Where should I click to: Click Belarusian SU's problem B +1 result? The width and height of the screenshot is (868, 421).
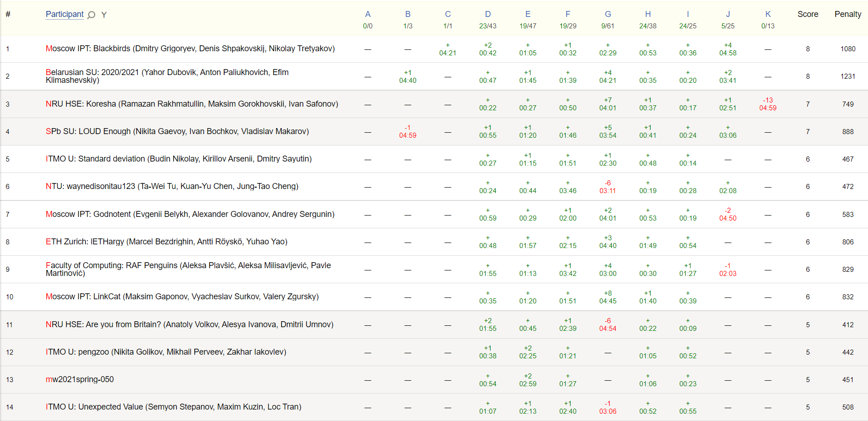pyautogui.click(x=407, y=76)
